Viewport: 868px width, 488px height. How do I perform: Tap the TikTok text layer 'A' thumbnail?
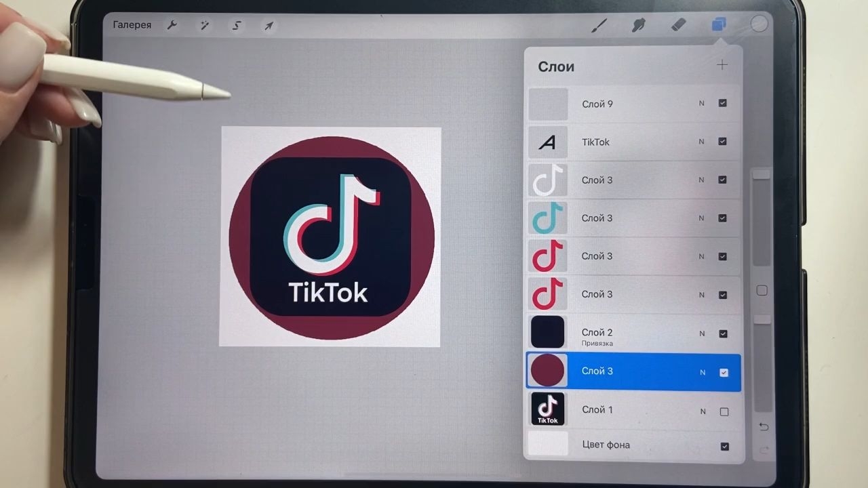point(548,142)
